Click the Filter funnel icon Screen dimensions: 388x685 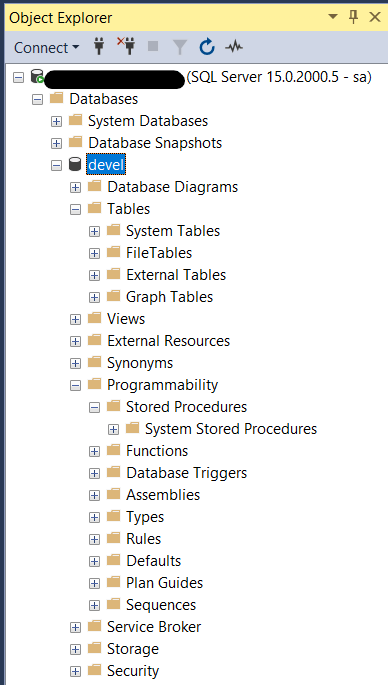coord(180,47)
